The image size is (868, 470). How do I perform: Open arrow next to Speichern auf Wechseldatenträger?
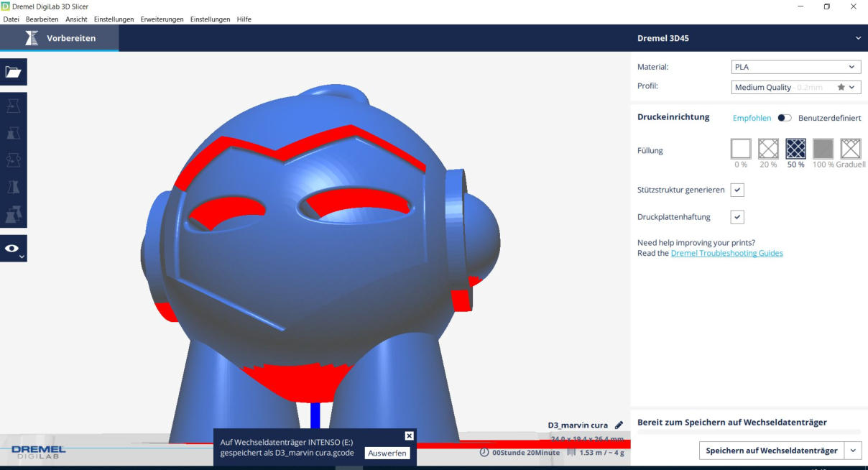853,451
